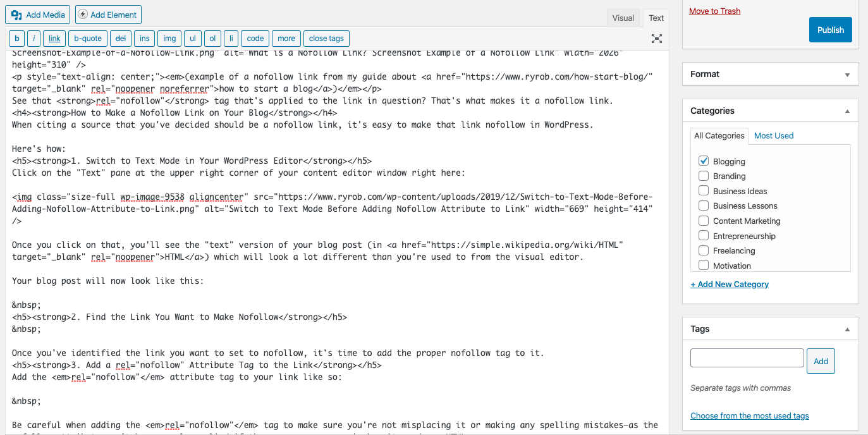Open the link quicktag dialog

point(54,38)
